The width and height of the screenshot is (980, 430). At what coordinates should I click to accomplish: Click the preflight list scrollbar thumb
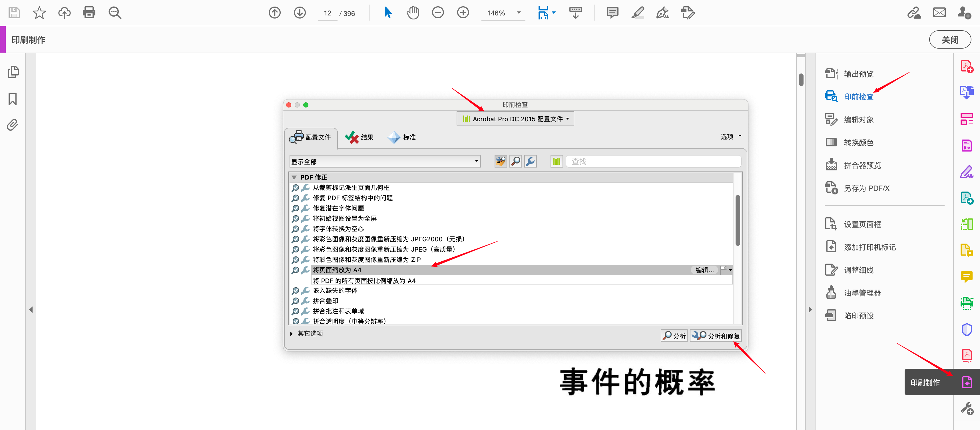(x=738, y=220)
